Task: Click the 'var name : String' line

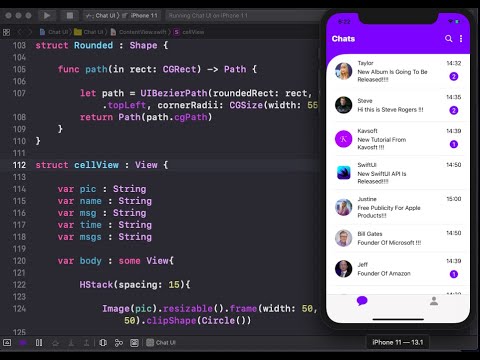Action: [x=105, y=201]
